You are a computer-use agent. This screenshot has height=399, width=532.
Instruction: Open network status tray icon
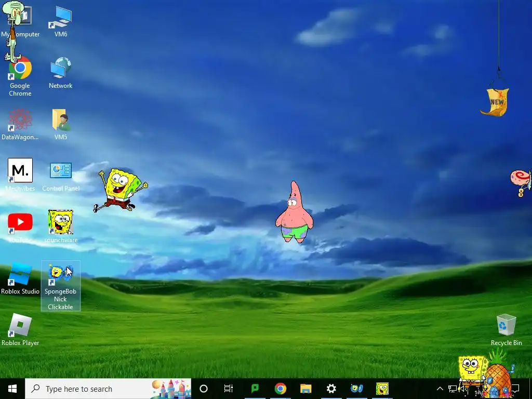tap(453, 389)
